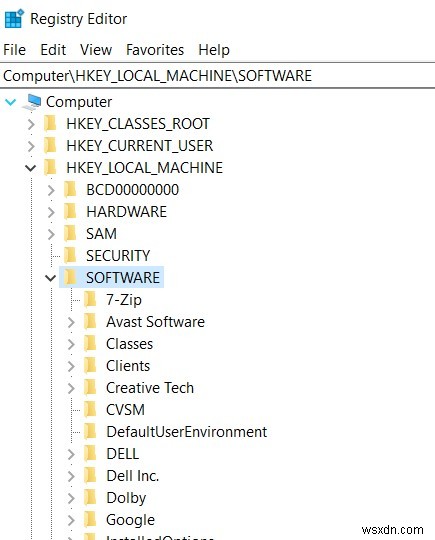Screen dimensions: 435x540
Task: Select the HKEY_CLASSES_ROOT key
Action: (138, 124)
